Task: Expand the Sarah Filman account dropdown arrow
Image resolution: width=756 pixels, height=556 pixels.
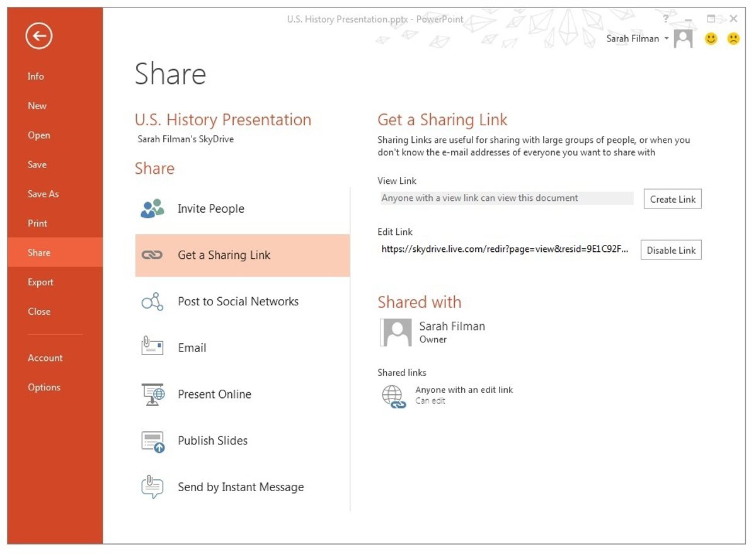Action: [667, 39]
